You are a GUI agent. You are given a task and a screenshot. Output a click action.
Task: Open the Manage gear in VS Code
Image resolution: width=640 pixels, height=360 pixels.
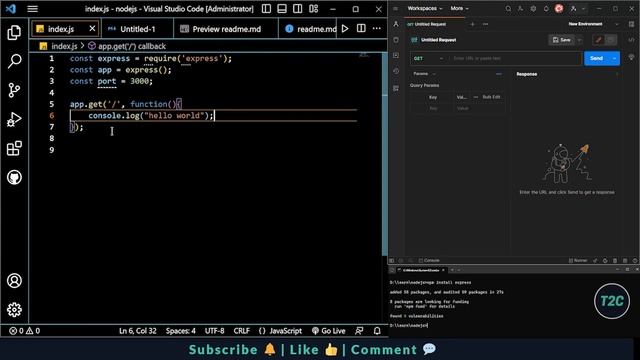14,310
